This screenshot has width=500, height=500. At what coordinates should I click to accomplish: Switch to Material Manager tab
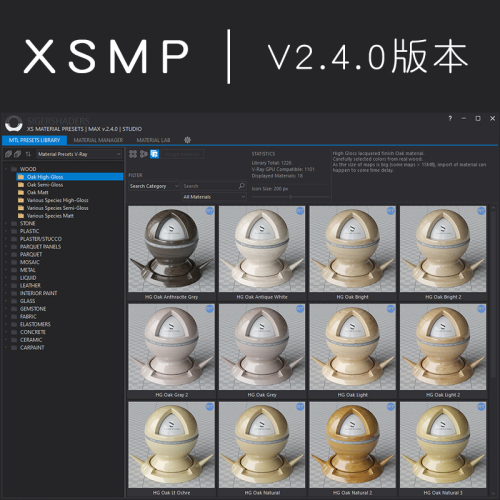[x=98, y=140]
